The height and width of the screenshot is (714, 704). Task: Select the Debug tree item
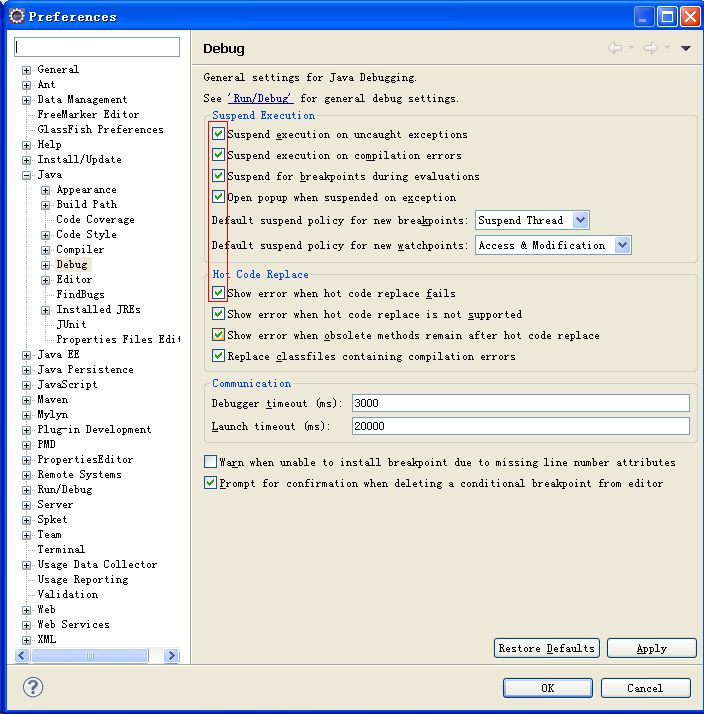(x=71, y=264)
